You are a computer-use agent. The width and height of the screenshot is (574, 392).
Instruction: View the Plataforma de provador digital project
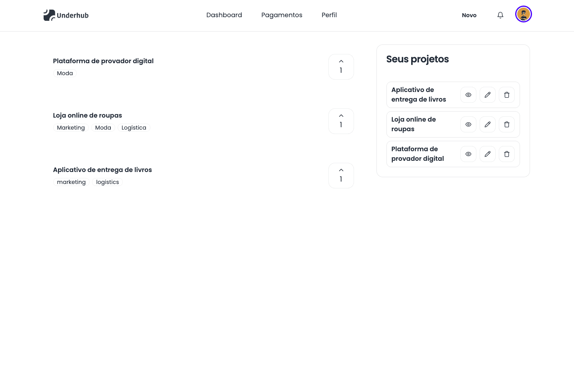click(468, 154)
